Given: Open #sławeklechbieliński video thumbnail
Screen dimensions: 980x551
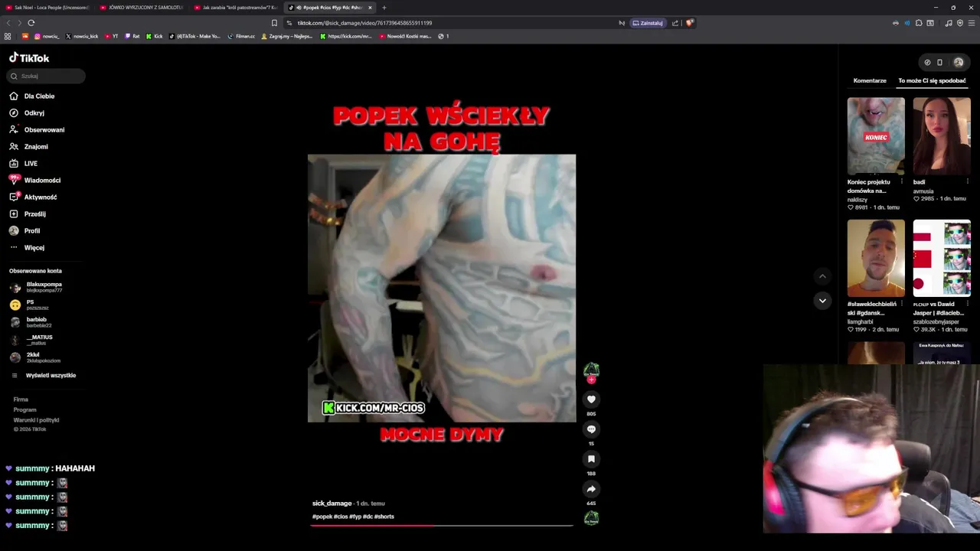Looking at the screenshot, I should (876, 259).
